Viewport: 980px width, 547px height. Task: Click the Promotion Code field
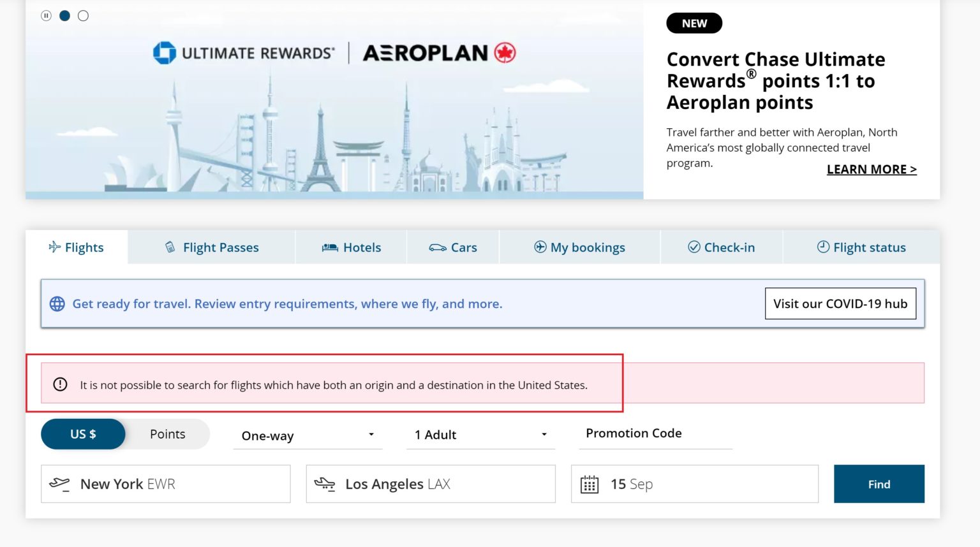[634, 434]
